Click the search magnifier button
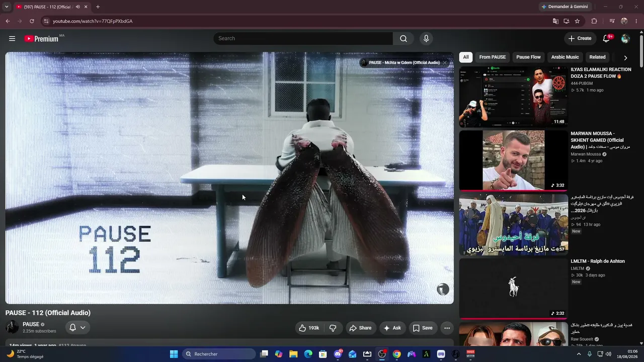Screen dimensions: 644x362 point(404,39)
